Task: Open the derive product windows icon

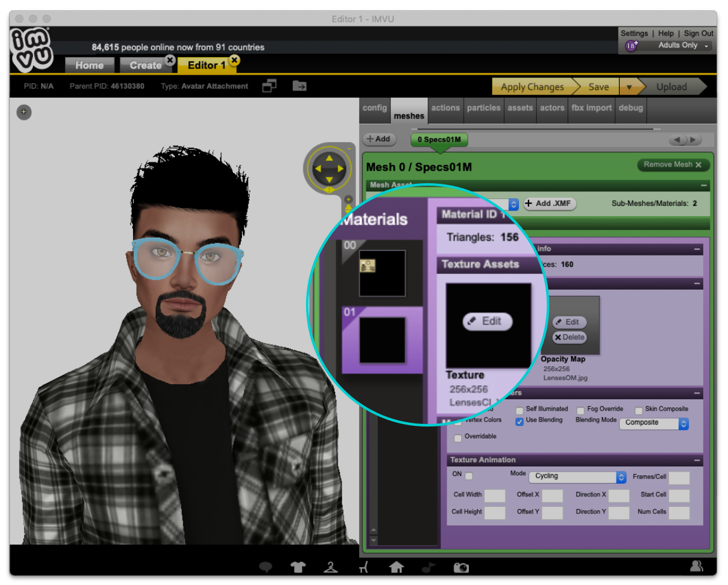Action: (x=269, y=86)
